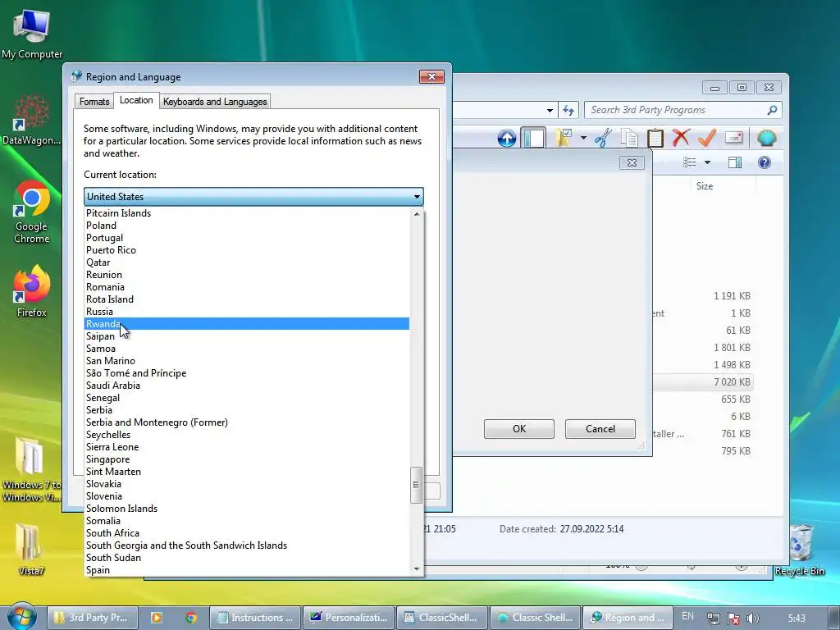Select Saudi Arabia in the location list
The height and width of the screenshot is (630, 840).
(247, 386)
